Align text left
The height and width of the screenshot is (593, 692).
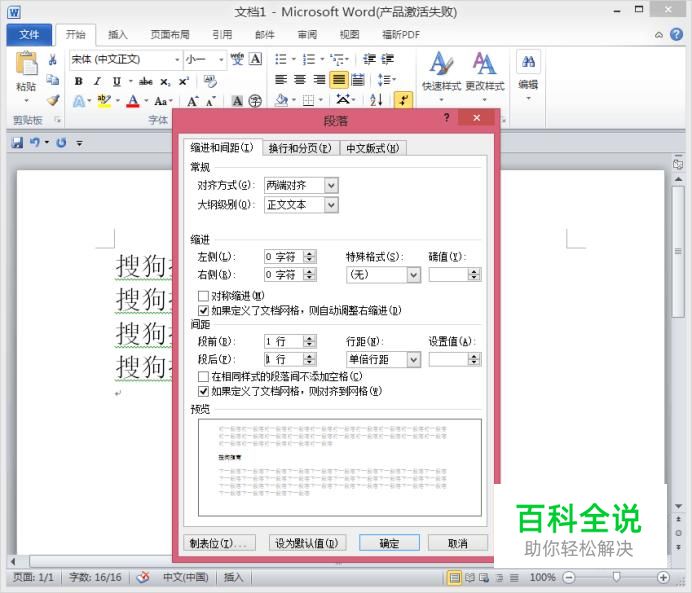pyautogui.click(x=281, y=80)
